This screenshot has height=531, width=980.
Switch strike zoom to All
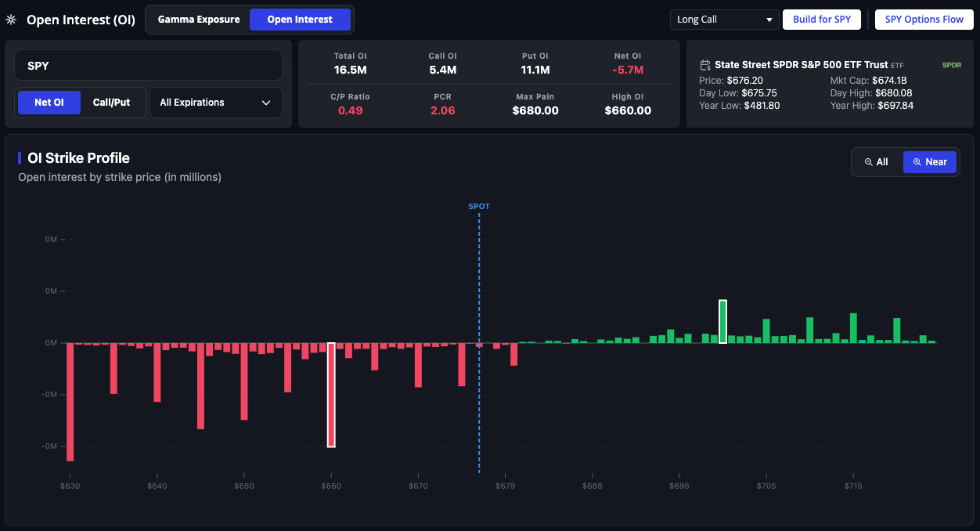877,162
